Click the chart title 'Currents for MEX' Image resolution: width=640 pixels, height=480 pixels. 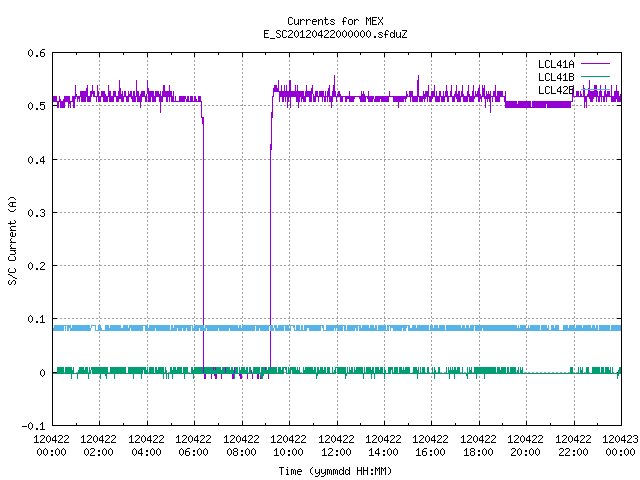(x=335, y=21)
